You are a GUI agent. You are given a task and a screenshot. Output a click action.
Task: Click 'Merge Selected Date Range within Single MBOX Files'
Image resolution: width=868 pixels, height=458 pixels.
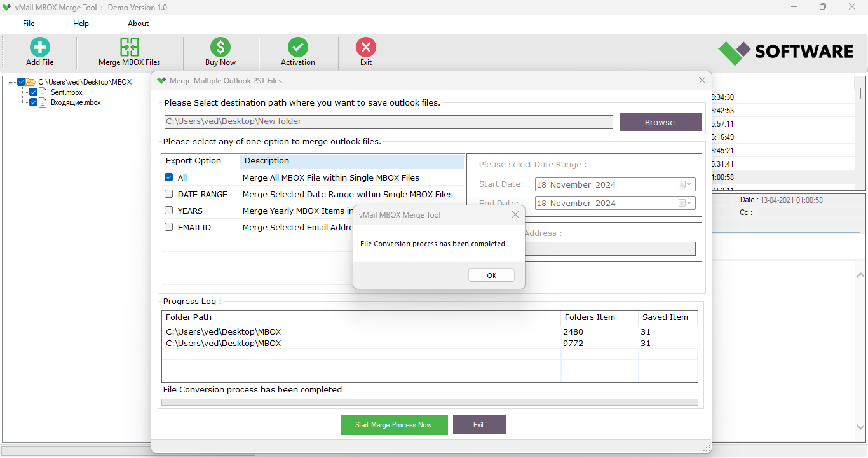[x=348, y=194]
